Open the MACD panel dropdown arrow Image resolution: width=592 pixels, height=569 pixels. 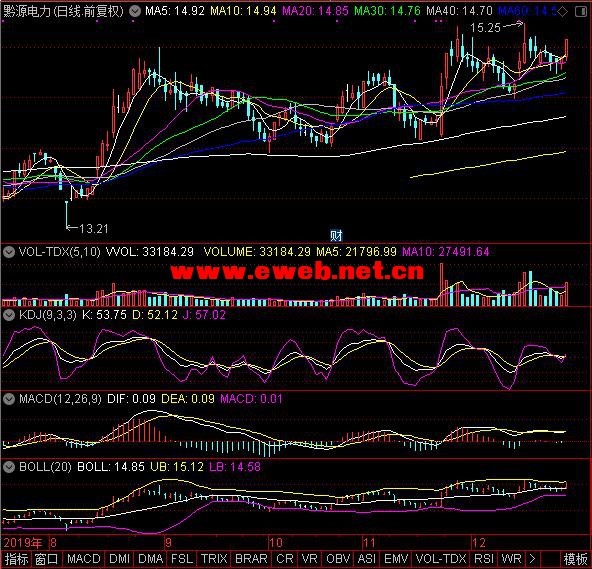point(9,399)
